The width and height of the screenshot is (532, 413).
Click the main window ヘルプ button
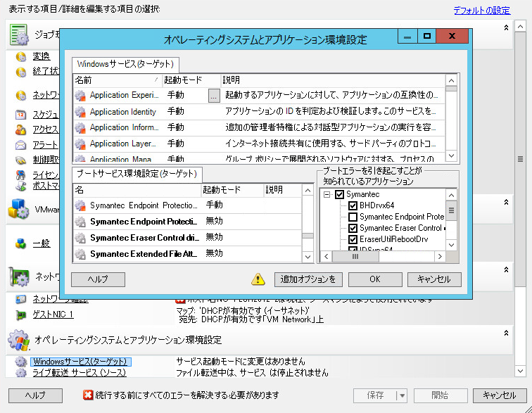coord(35,395)
